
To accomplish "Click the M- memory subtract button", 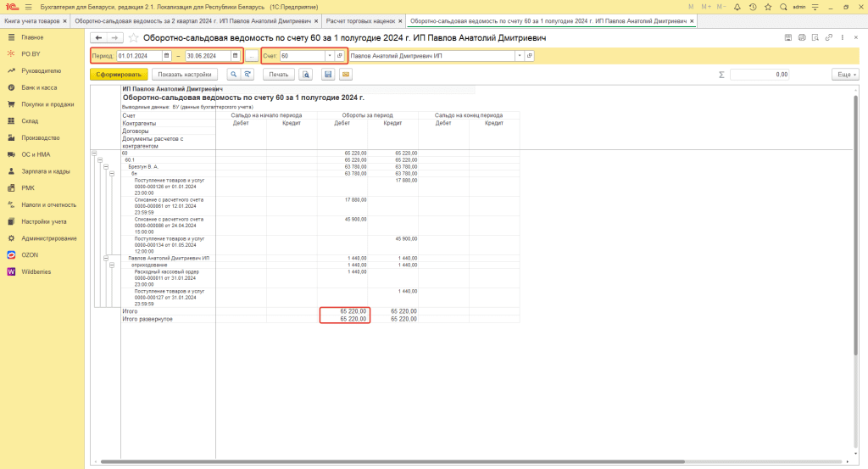I will pos(721,7).
